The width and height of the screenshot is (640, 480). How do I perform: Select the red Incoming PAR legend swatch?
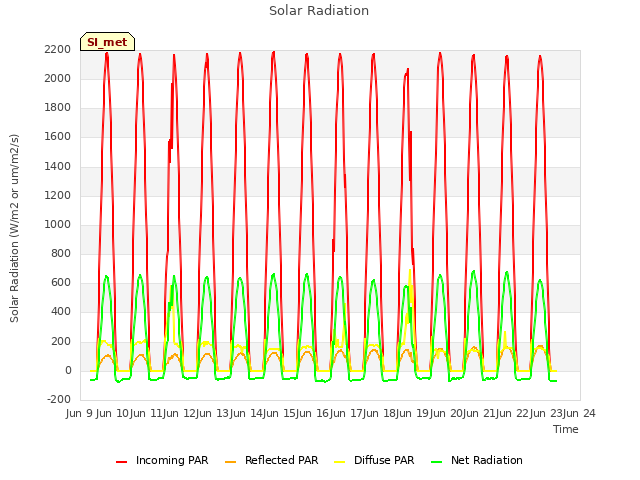[121, 462]
